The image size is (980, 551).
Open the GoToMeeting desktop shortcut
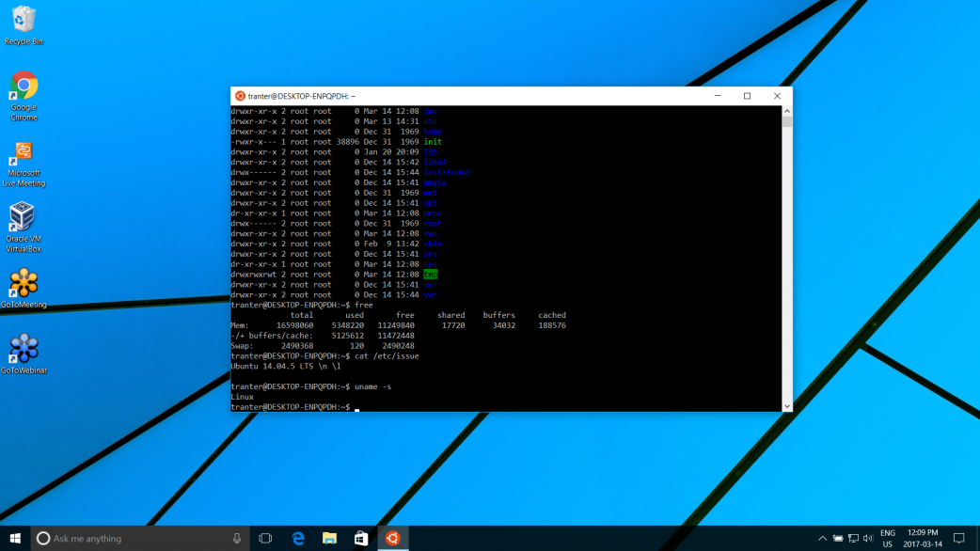(x=24, y=285)
